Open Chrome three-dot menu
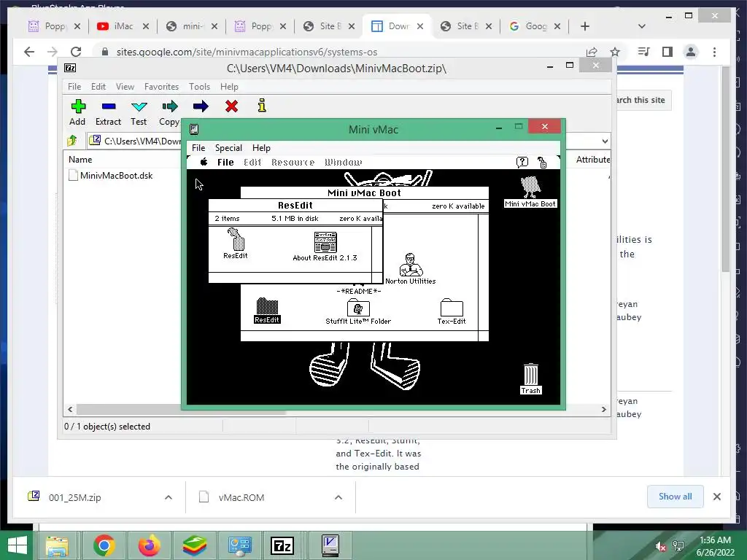This screenshot has width=747, height=560. point(714,52)
